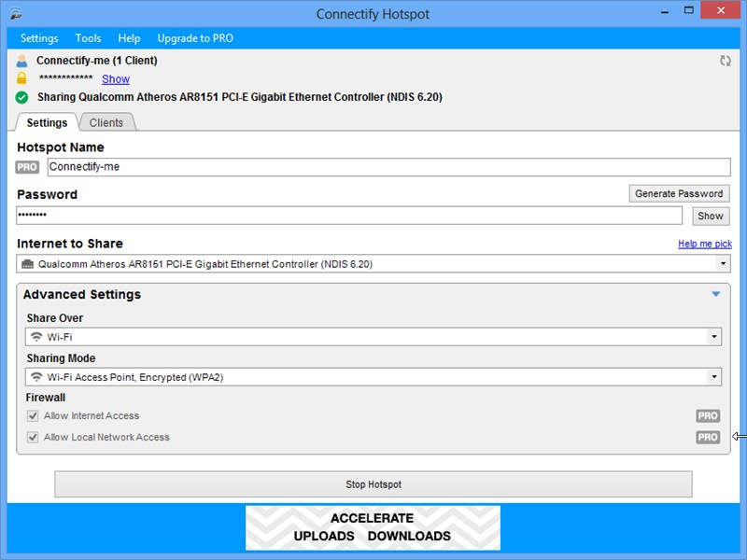Viewport: 747px width, 560px height.
Task: Toggle Allow Local Network Access checkbox
Action: (33, 437)
